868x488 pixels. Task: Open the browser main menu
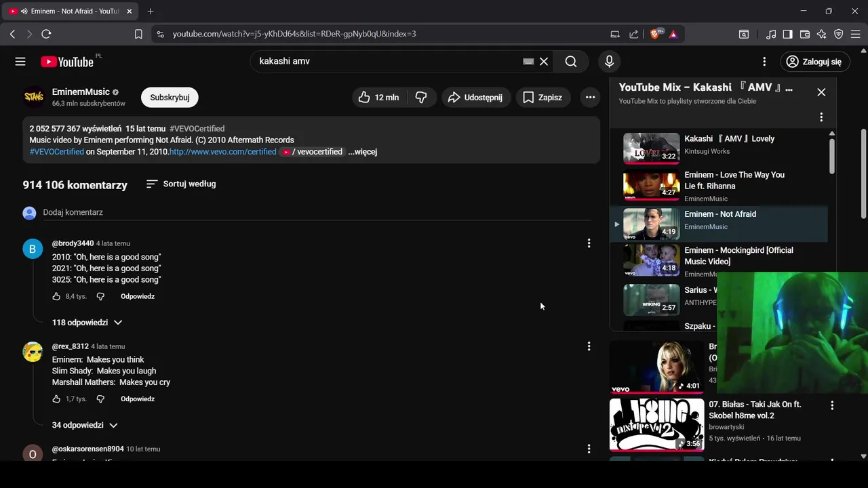855,34
